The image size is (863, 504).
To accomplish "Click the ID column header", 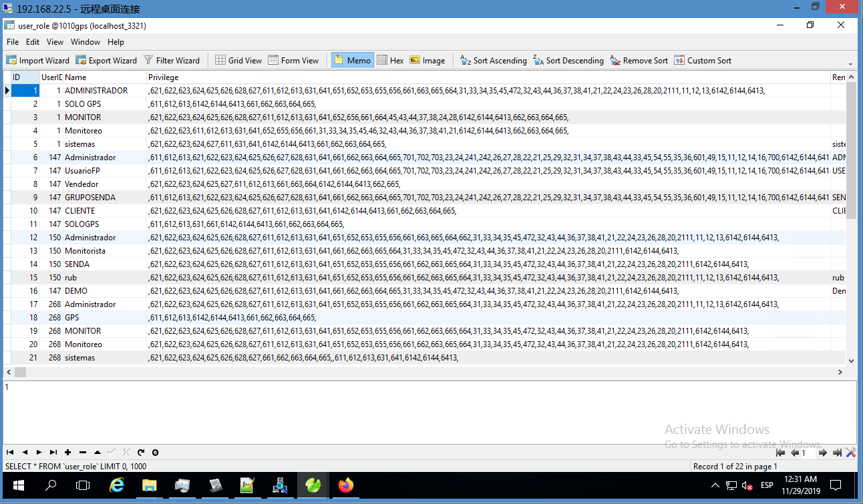I will click(x=25, y=77).
